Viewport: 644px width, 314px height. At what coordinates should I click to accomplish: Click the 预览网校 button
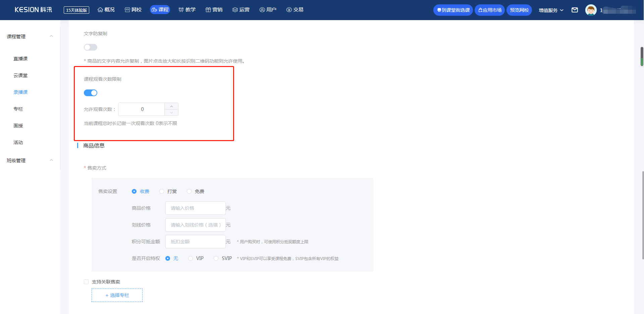click(x=519, y=10)
